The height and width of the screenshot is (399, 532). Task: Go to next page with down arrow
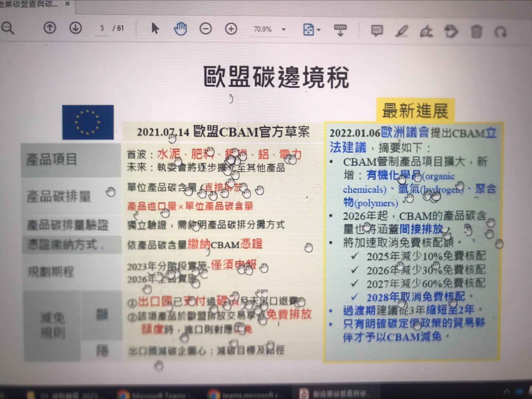click(75, 28)
